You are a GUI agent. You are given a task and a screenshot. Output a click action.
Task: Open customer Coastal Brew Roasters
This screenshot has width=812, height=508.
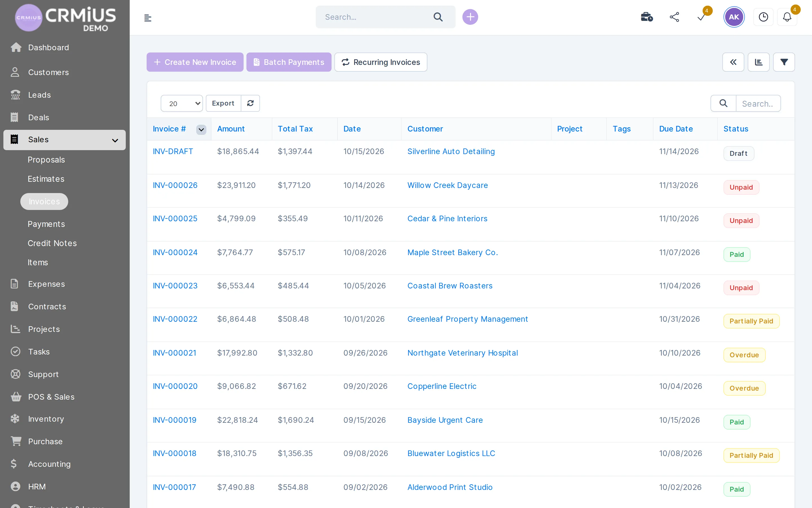[450, 286]
